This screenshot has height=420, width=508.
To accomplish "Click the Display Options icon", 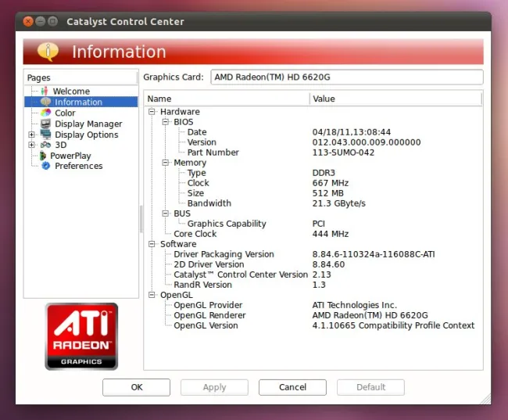I will pos(45,135).
